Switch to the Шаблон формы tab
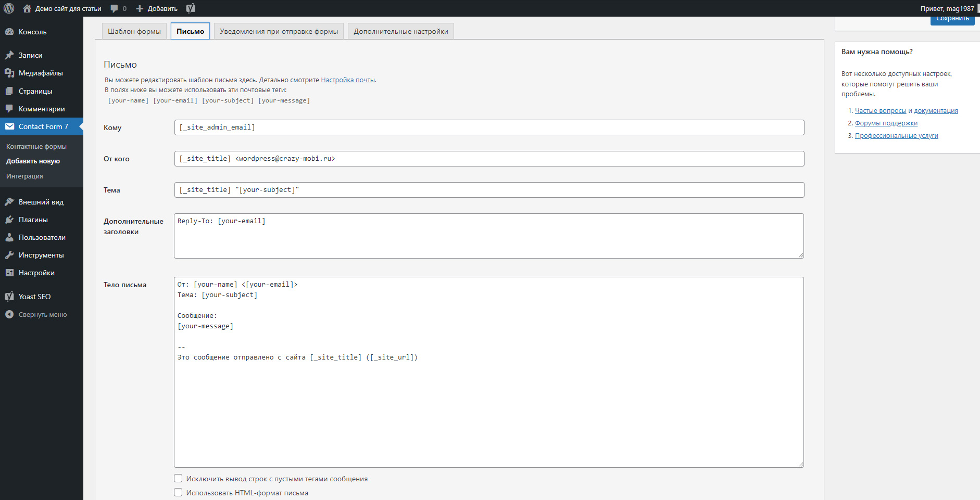The image size is (980, 500). (134, 31)
